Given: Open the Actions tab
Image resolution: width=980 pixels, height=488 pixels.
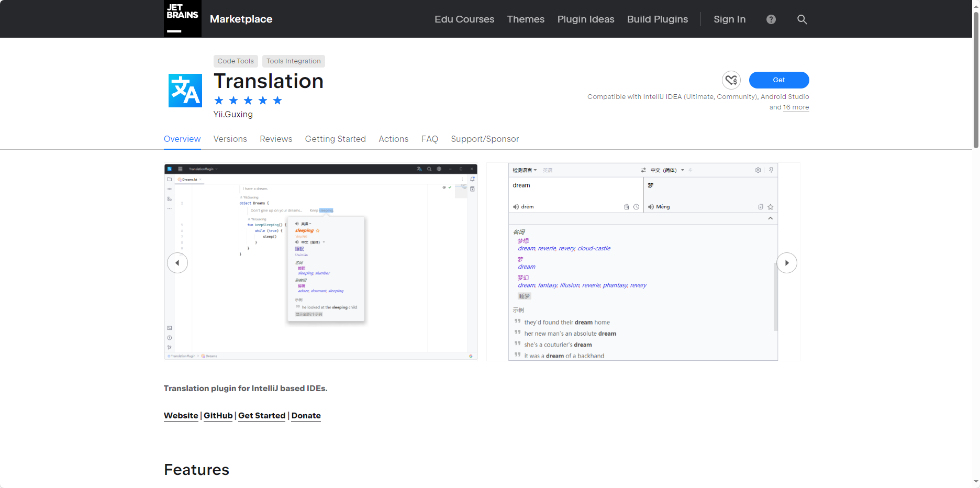Looking at the screenshot, I should 393,139.
